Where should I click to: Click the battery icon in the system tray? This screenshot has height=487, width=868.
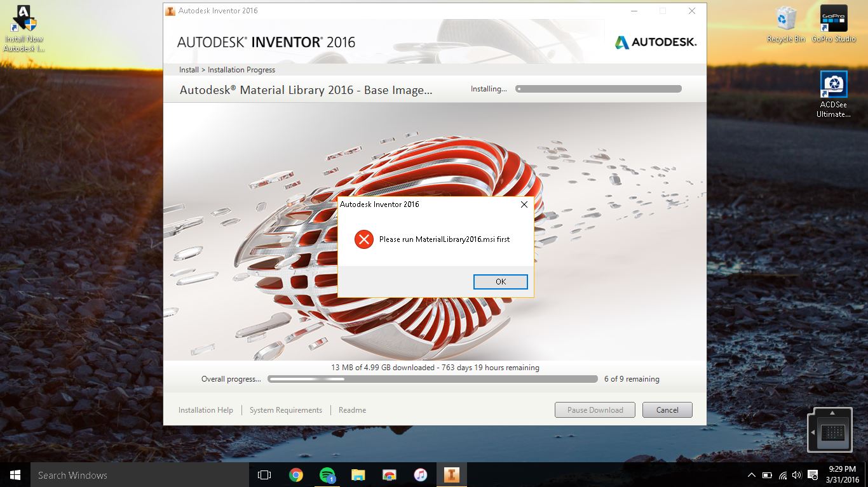(767, 475)
